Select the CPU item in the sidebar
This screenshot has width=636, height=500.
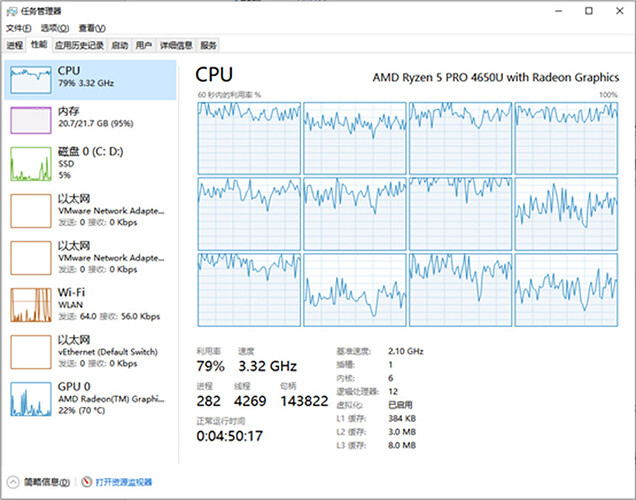pyautogui.click(x=90, y=80)
